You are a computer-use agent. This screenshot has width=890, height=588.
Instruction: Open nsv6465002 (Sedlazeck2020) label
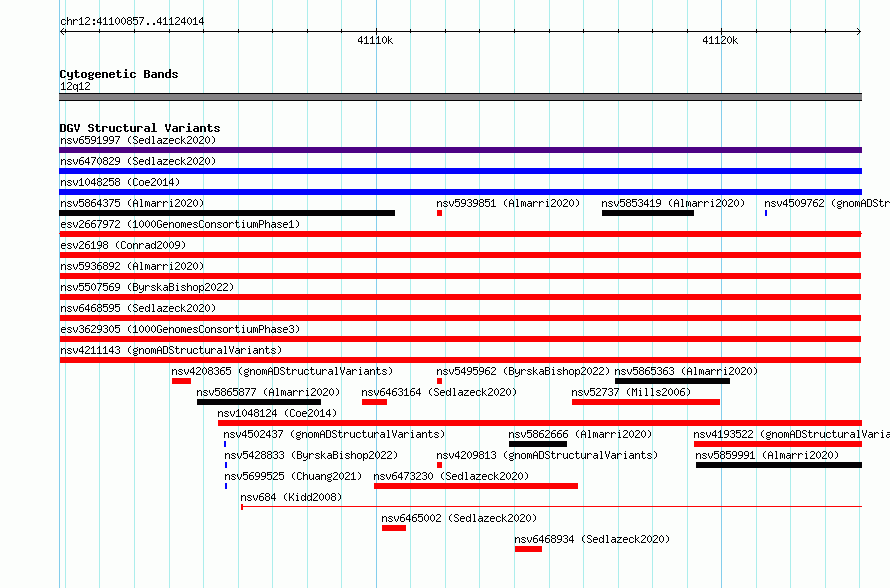click(x=459, y=518)
